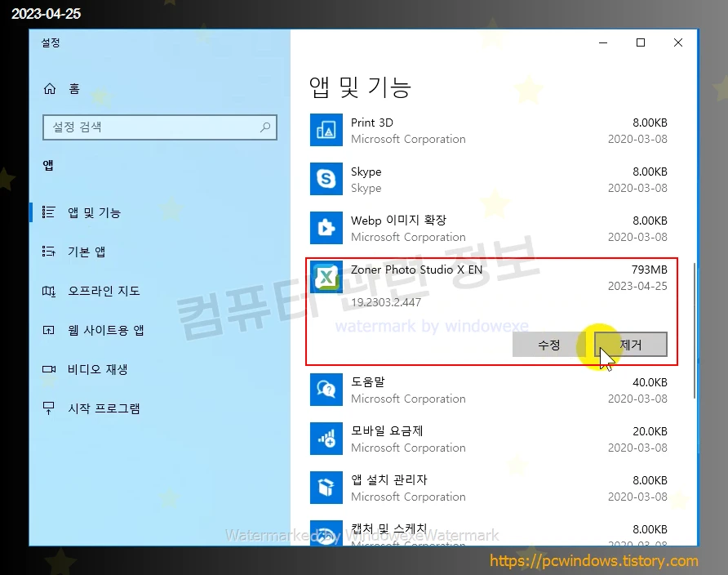Select 도움말 entry name
This screenshot has height=575, width=728.
click(368, 381)
